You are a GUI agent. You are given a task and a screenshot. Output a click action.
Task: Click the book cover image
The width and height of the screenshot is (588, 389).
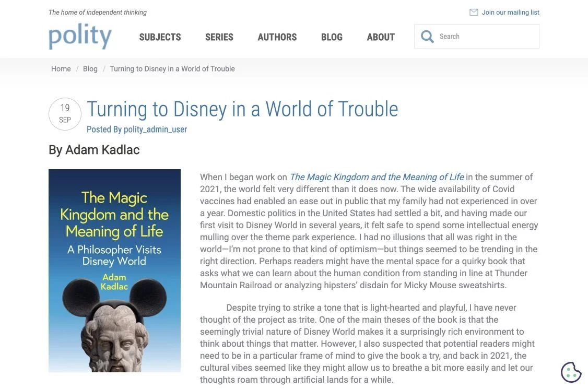114,270
